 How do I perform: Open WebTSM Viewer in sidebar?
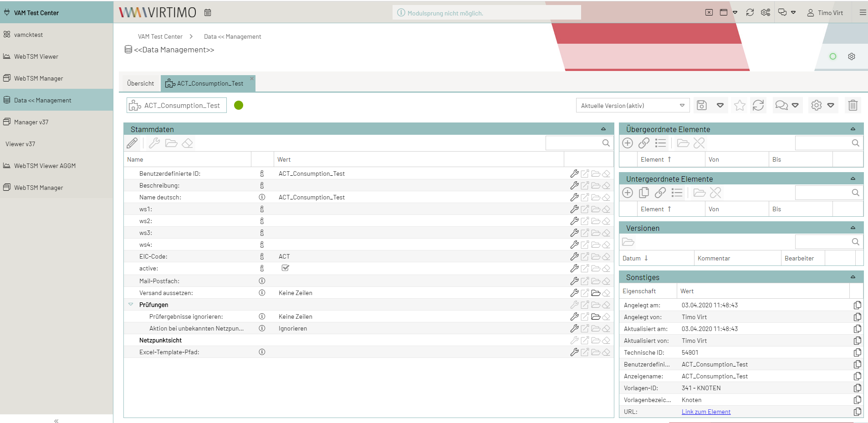(x=56, y=56)
